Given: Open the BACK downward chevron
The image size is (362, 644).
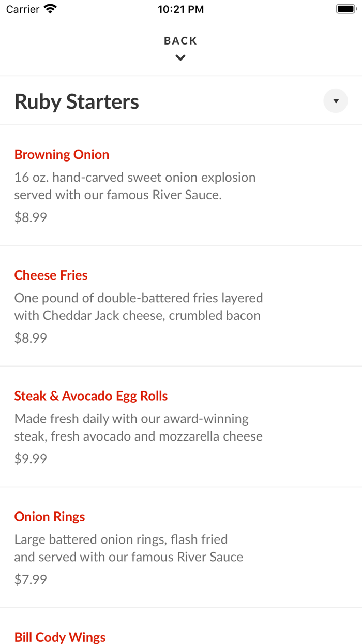Looking at the screenshot, I should tap(180, 57).
